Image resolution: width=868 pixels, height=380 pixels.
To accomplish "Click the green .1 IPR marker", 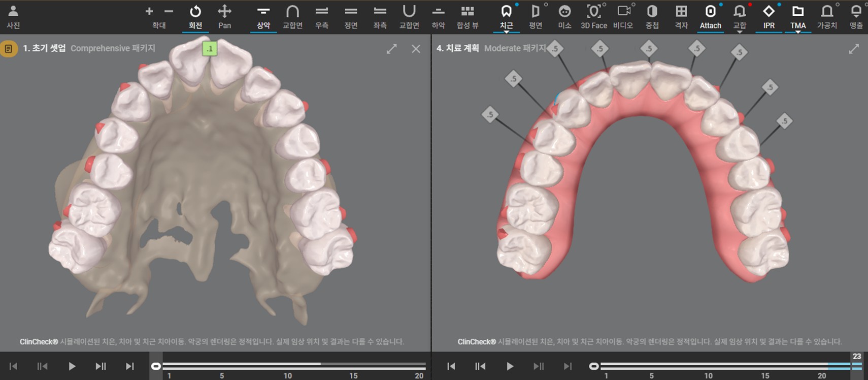I will point(210,49).
